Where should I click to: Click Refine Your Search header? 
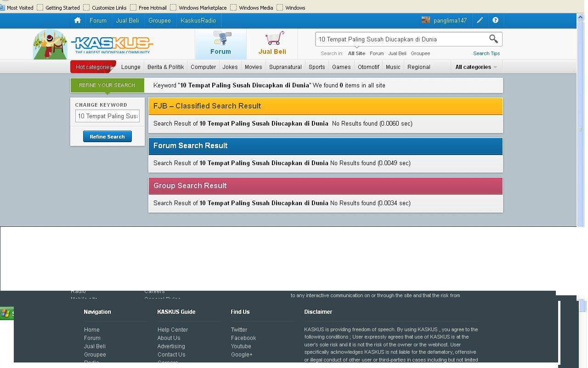click(107, 85)
